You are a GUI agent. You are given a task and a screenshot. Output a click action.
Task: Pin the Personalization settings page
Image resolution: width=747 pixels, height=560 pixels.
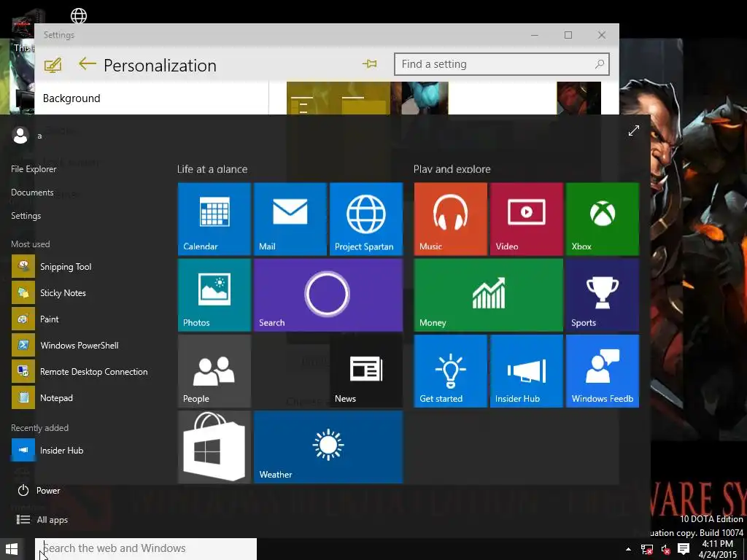(370, 63)
